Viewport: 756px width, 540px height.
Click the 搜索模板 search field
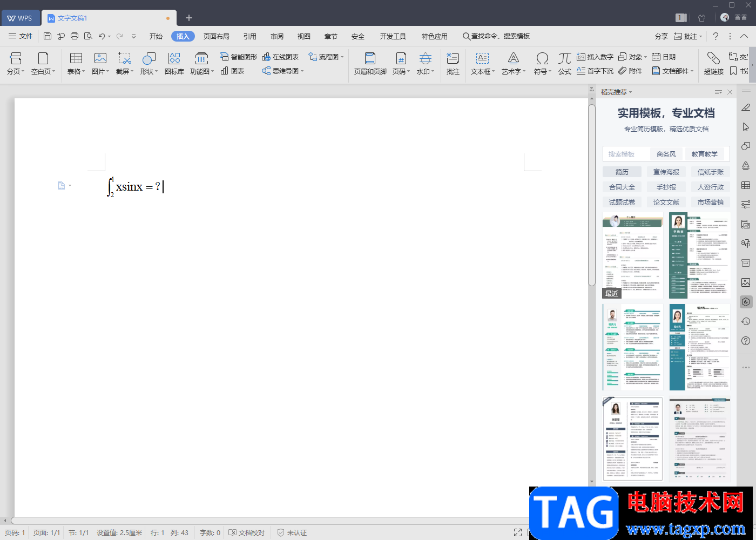pos(626,154)
